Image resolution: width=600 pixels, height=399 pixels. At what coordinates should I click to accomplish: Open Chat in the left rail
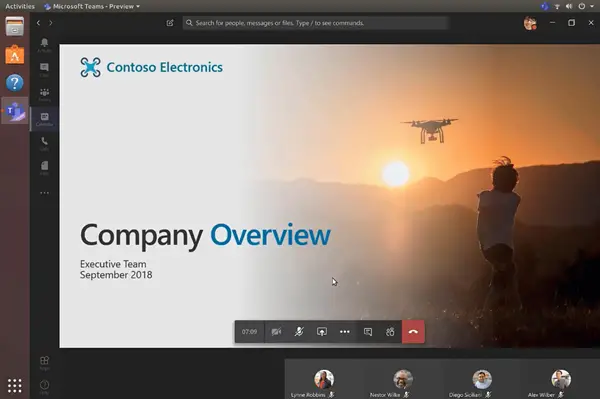(x=44, y=70)
